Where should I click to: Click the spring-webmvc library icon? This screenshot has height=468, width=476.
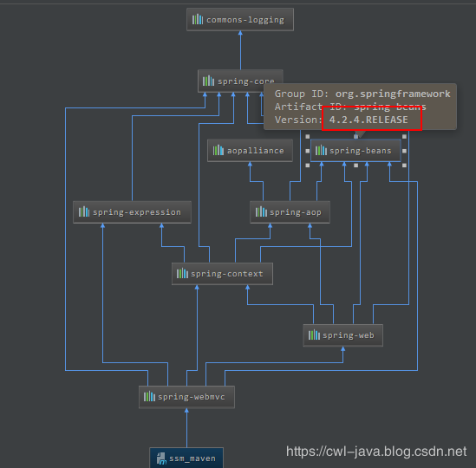point(149,397)
